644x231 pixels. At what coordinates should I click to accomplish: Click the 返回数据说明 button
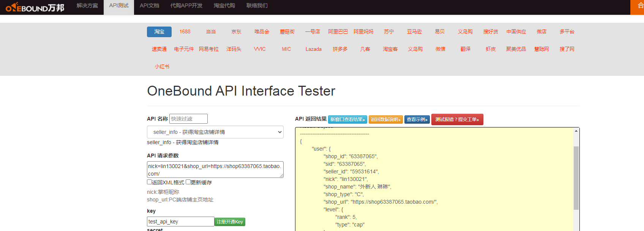[386, 119]
